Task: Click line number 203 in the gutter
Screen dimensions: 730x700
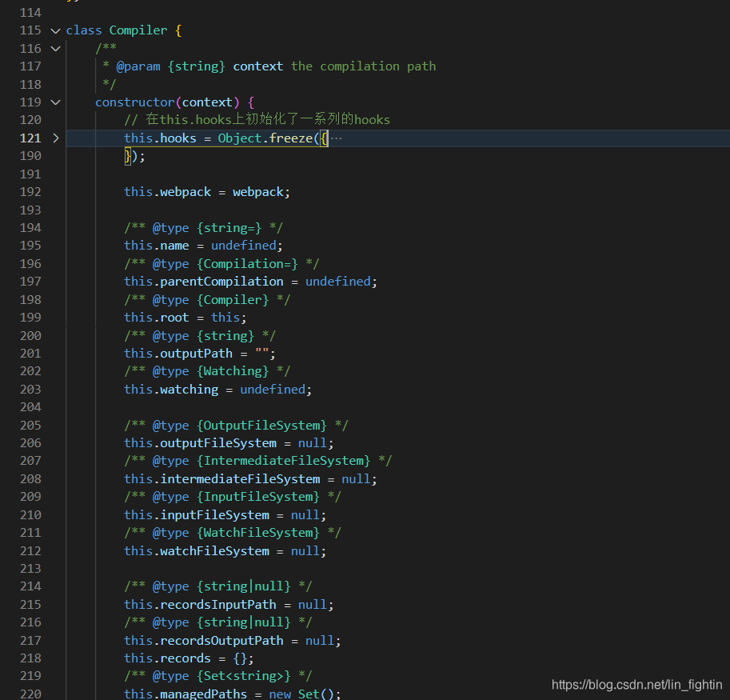Action: 30,390
